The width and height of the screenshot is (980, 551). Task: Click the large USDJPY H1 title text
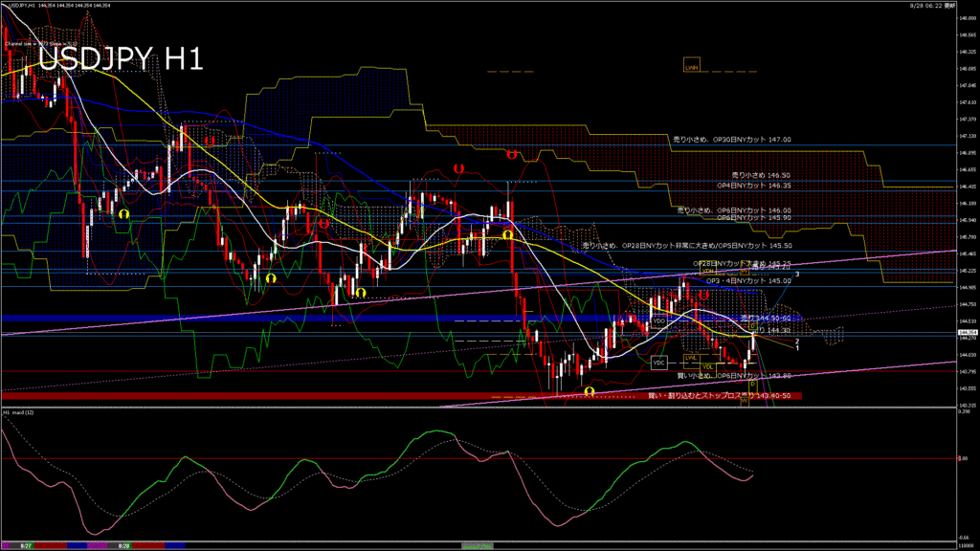click(x=120, y=59)
